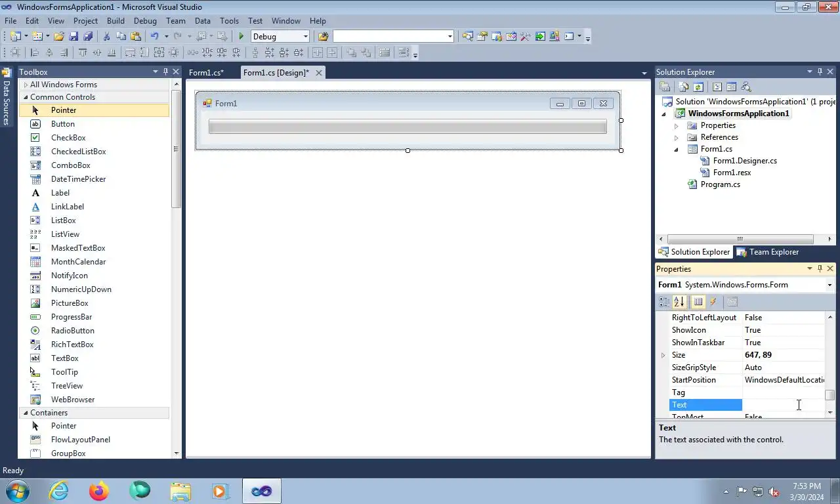
Task: Open the Tools menu
Action: coord(229,21)
